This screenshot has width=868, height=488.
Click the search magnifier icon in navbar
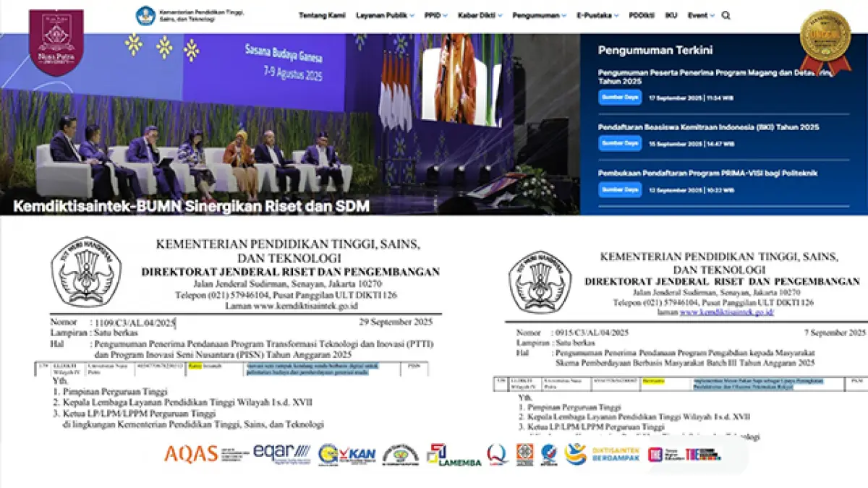[726, 15]
